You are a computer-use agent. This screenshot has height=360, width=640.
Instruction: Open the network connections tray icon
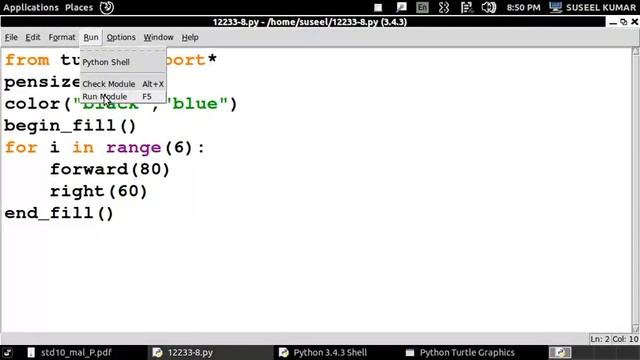[x=466, y=7]
